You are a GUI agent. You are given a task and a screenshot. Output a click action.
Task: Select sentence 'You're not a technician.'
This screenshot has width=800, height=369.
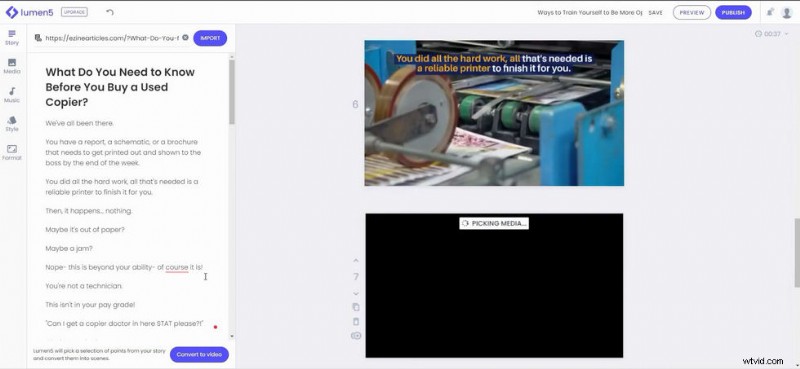(84, 286)
